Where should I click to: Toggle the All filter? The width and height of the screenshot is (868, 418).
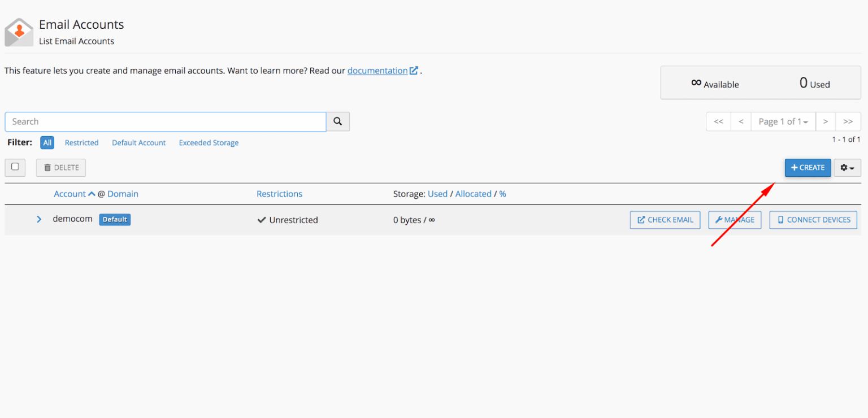[47, 142]
